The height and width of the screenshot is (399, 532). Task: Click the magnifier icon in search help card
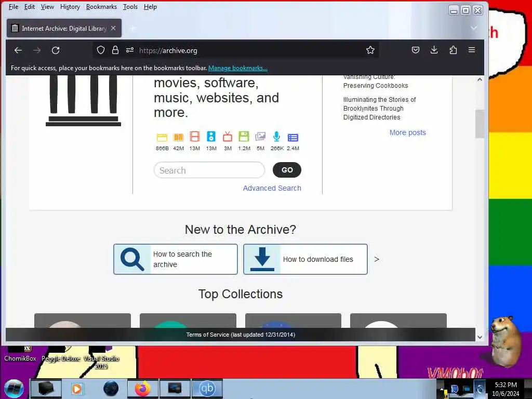click(x=132, y=259)
